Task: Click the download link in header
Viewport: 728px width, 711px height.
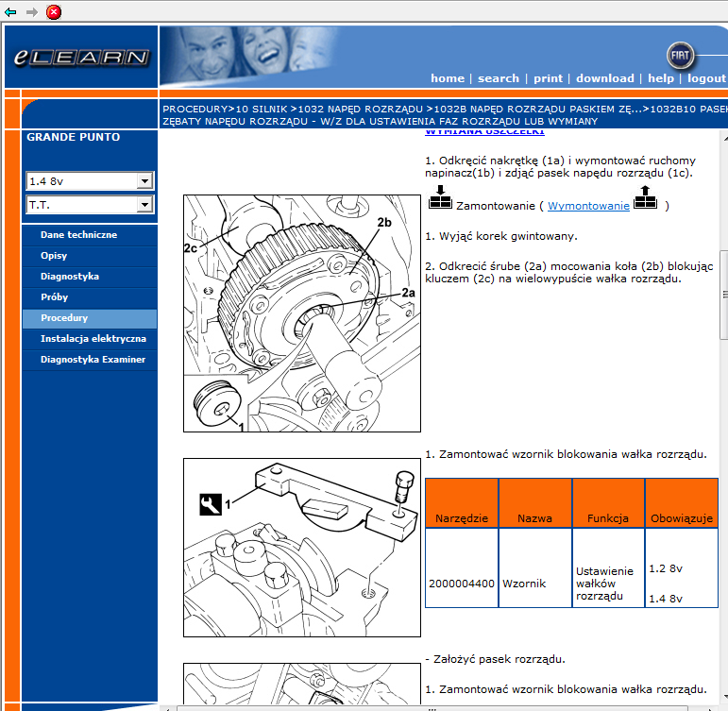Action: pos(604,78)
